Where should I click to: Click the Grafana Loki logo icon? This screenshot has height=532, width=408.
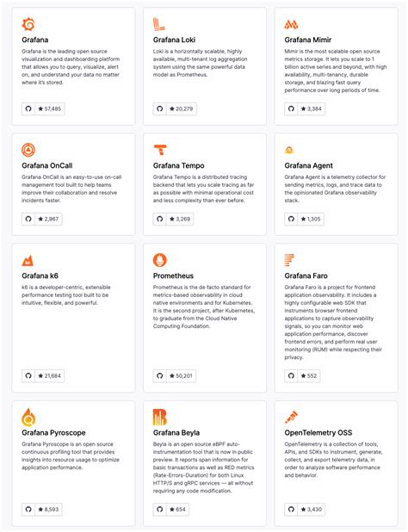coord(158,24)
